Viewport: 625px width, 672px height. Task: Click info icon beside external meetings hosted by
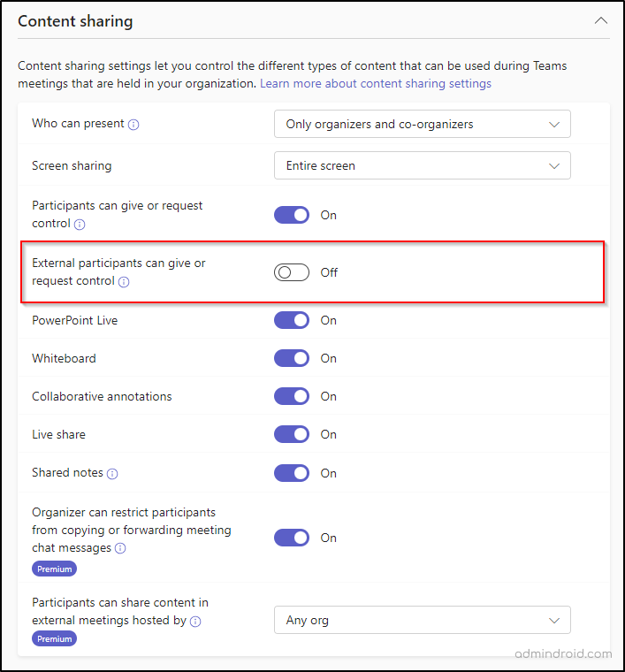(x=195, y=622)
